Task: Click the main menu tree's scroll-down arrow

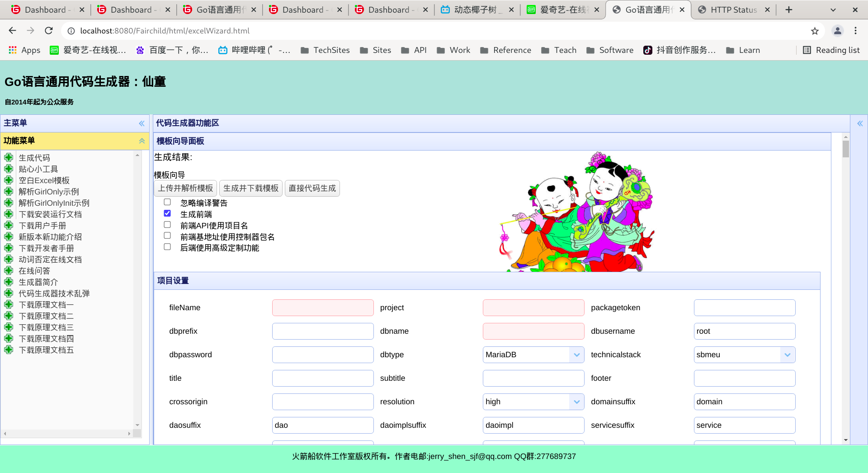Action: [x=137, y=425]
